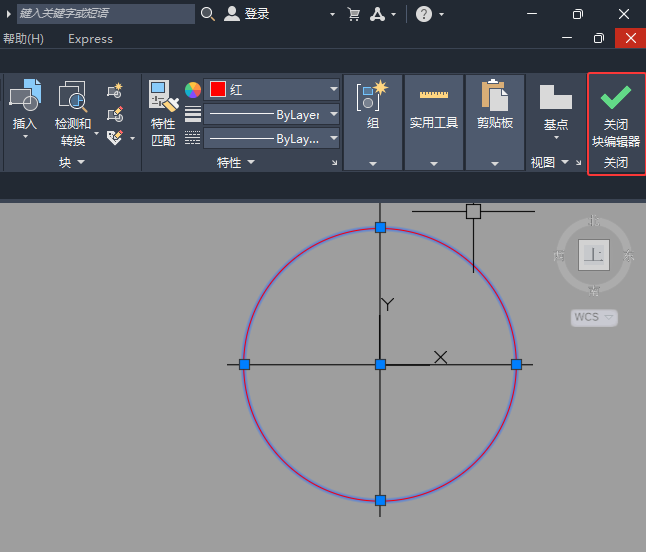Open Properties panel dialog launcher arrow
Image resolution: width=646 pixels, height=552 pixels.
(x=335, y=163)
